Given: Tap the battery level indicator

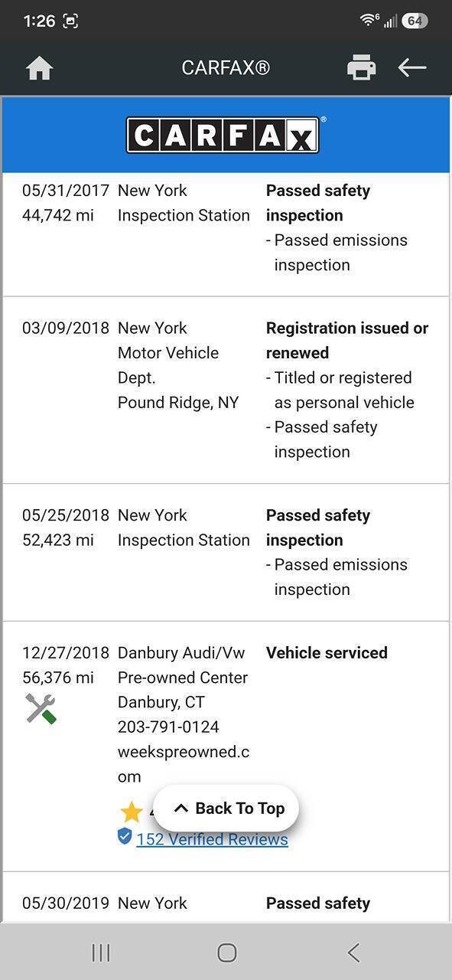Looking at the screenshot, I should coord(414,21).
